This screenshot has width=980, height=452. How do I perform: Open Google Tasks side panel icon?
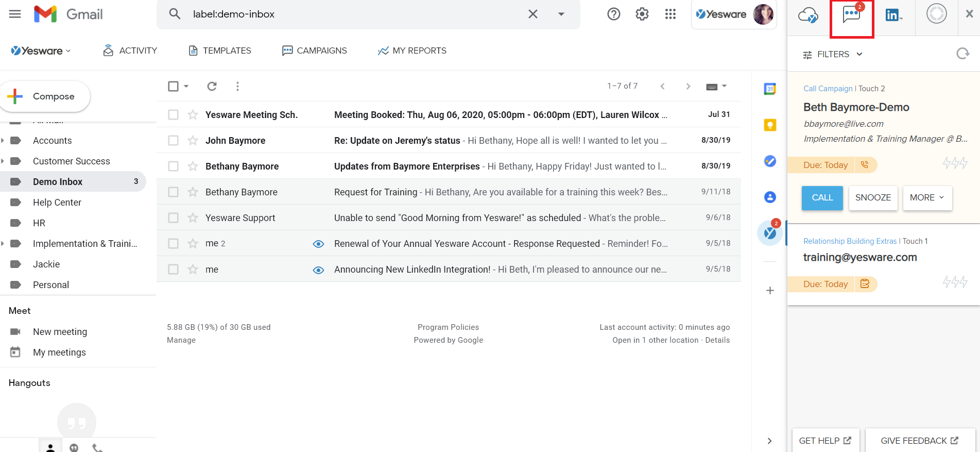[770, 161]
